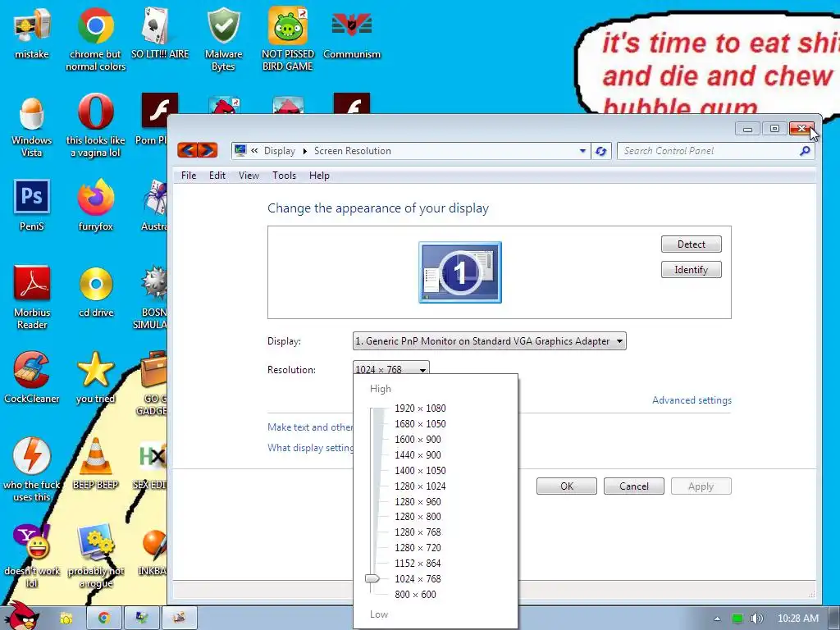Open the 'PeniS' Photoshop icon
The height and width of the screenshot is (630, 840).
click(x=32, y=206)
